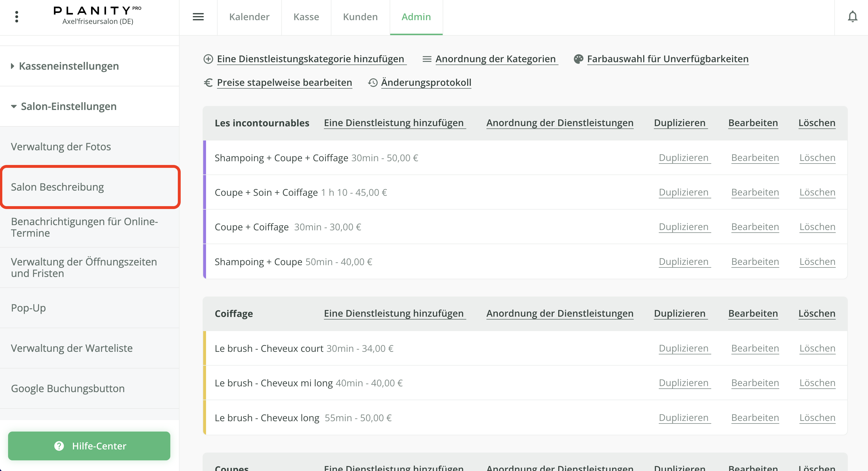Click the euro price batch edit icon

208,83
